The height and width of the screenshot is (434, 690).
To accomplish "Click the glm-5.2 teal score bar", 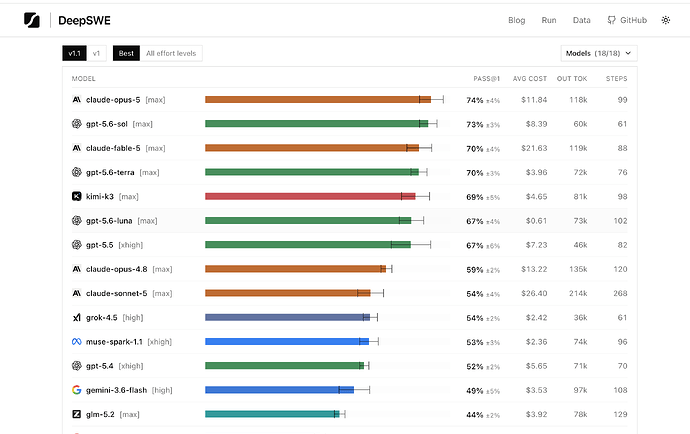I will 272,414.
